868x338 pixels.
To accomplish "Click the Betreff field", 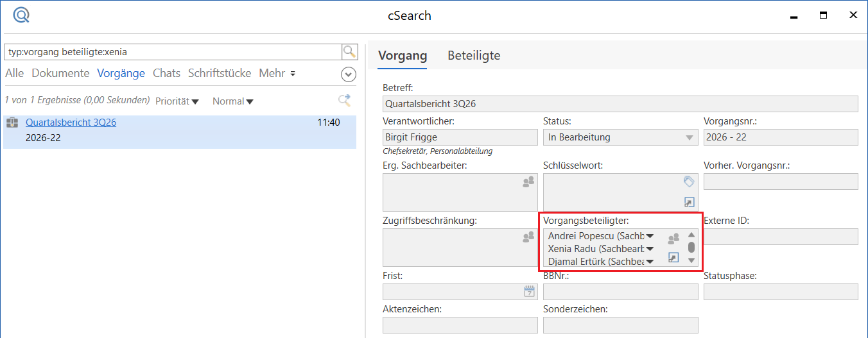I will (620, 103).
